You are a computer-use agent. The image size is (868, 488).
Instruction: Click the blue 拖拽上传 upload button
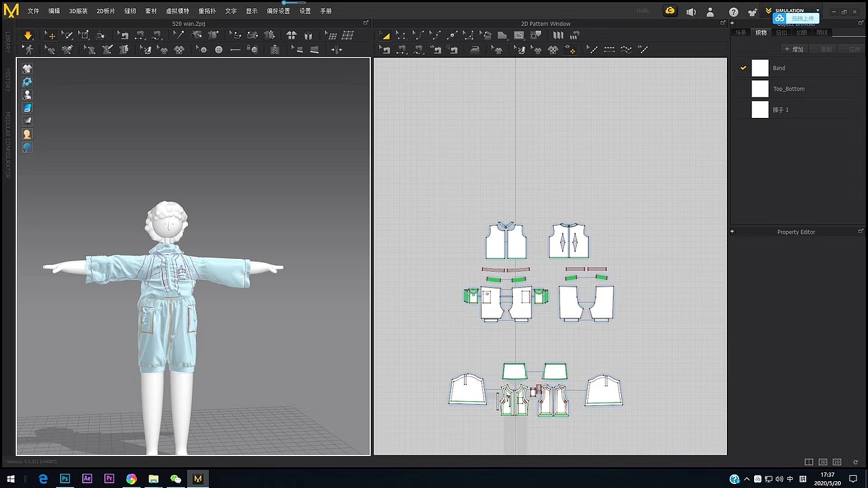(x=796, y=18)
